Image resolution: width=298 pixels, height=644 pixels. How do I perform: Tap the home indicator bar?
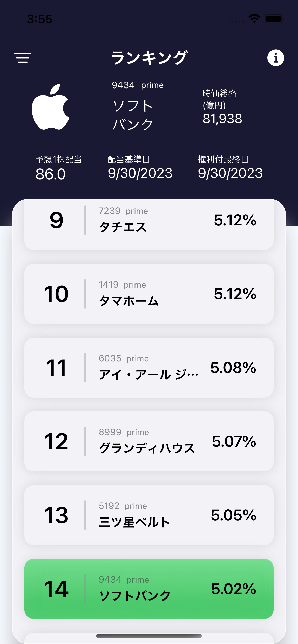[149, 636]
